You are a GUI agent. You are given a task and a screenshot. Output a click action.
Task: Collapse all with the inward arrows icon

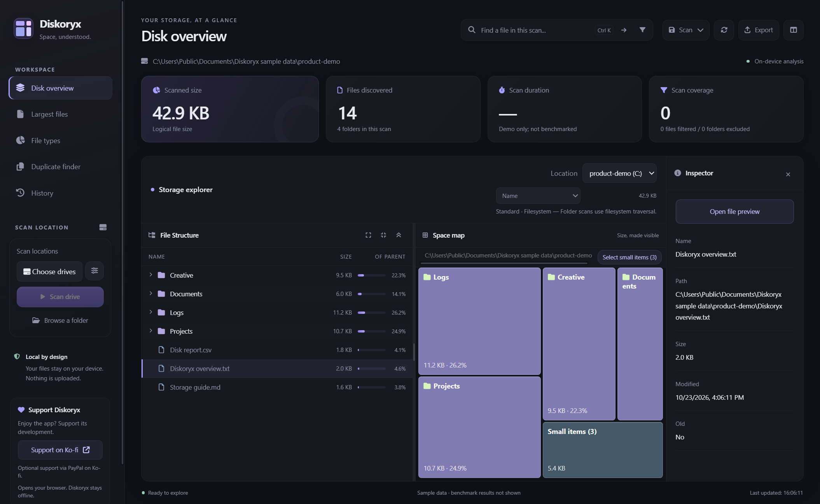click(x=383, y=235)
